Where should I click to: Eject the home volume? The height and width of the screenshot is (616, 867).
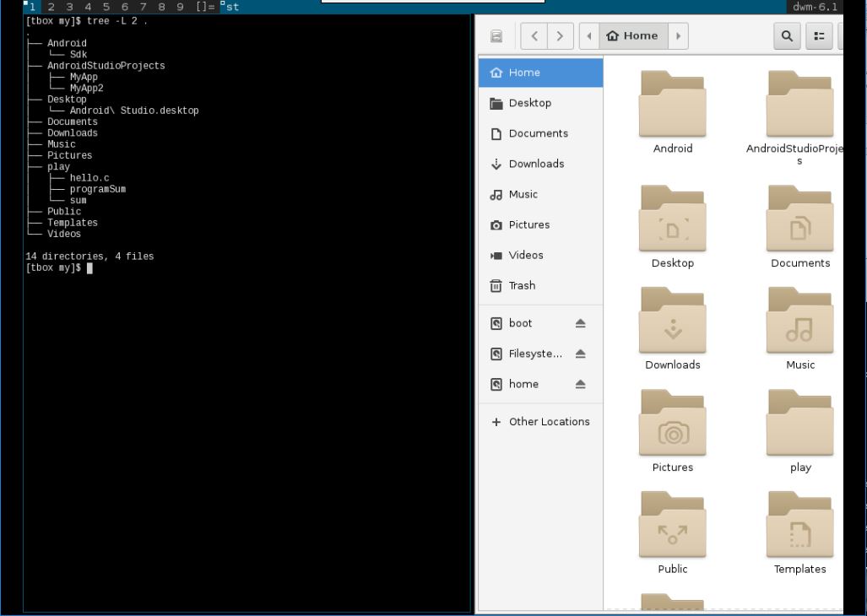tap(579, 384)
